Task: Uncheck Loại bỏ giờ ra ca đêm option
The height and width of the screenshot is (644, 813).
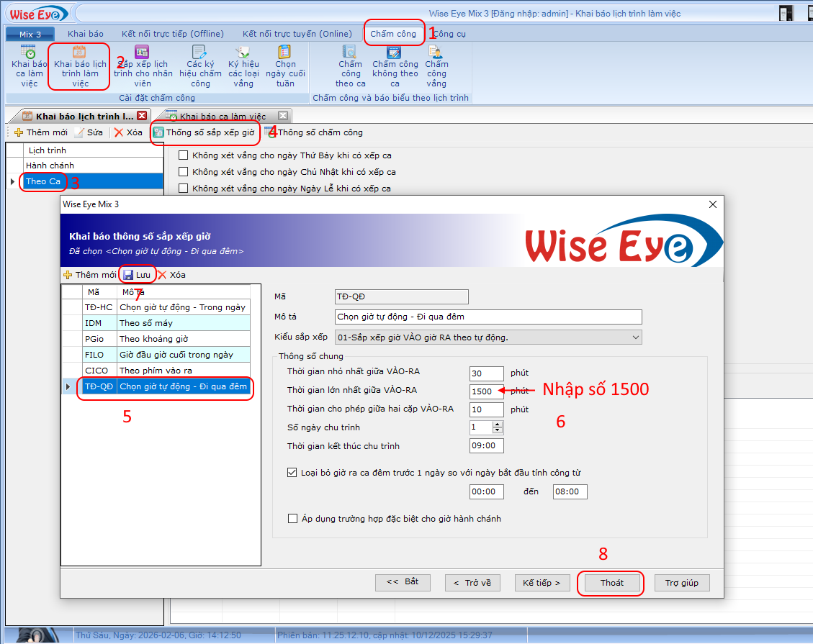Action: (292, 473)
